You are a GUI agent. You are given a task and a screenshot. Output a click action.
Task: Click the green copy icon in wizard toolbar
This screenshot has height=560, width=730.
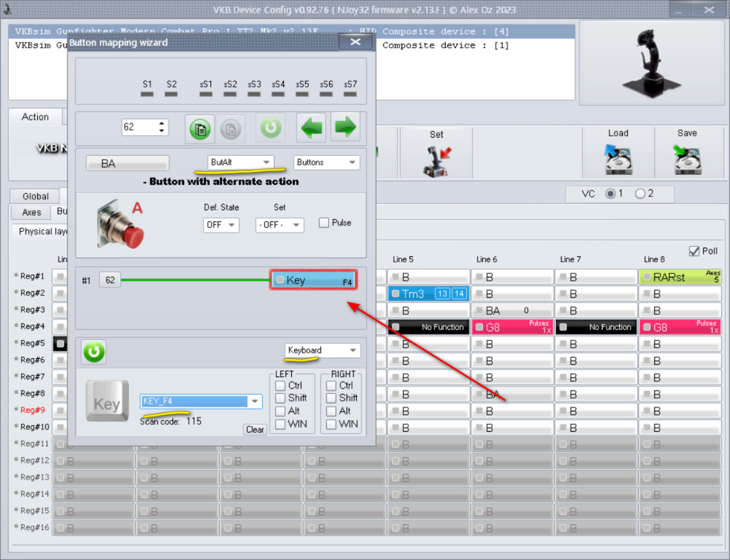(200, 128)
